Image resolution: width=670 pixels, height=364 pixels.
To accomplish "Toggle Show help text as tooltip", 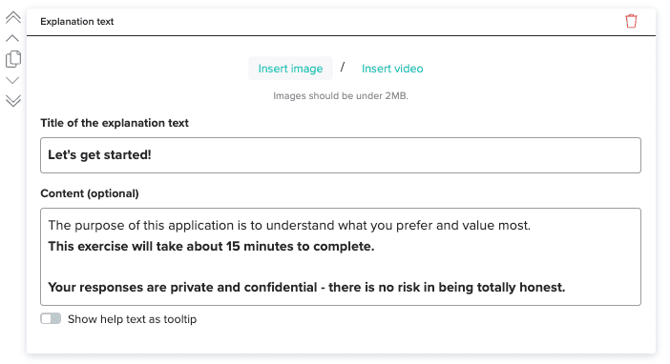I will 51,319.
